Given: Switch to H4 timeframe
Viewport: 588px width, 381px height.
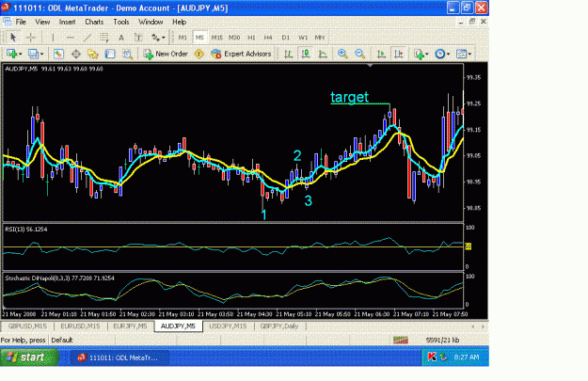Looking at the screenshot, I should (268, 38).
